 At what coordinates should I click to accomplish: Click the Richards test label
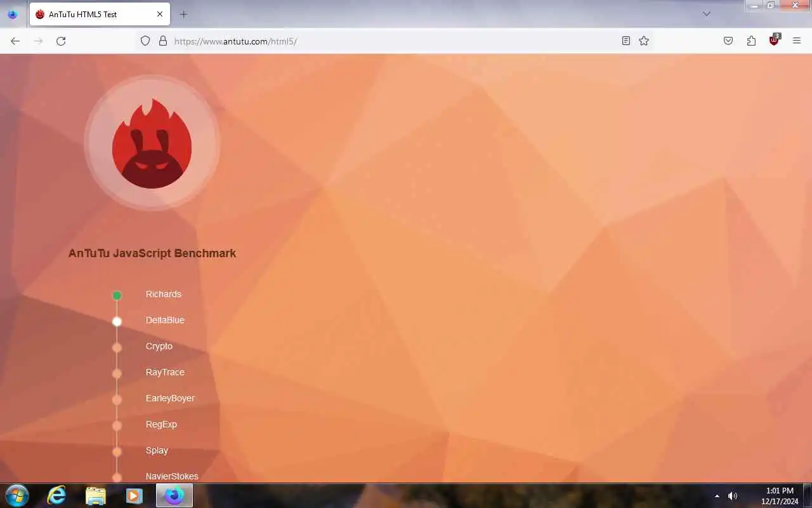click(164, 294)
